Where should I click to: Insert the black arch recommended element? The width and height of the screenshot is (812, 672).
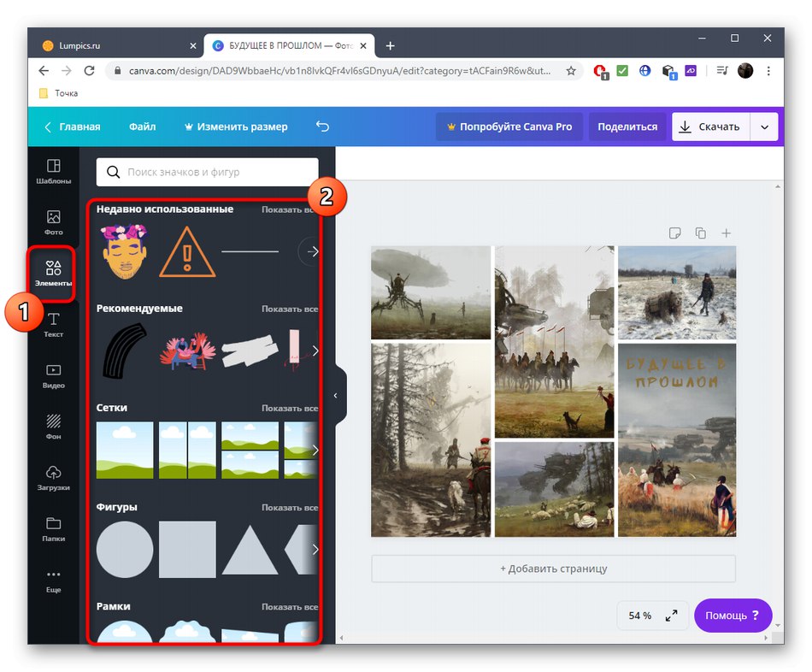(125, 351)
